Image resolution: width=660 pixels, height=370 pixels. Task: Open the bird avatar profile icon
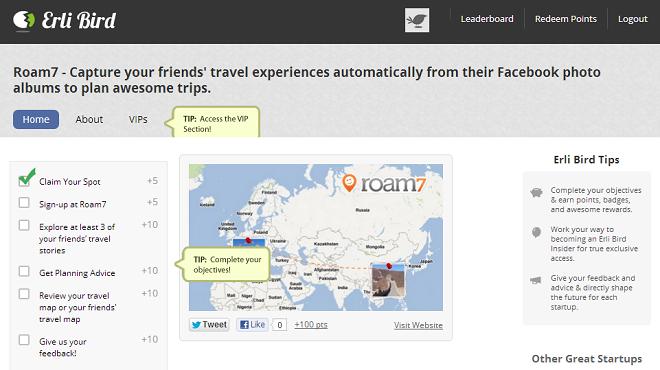pos(417,20)
